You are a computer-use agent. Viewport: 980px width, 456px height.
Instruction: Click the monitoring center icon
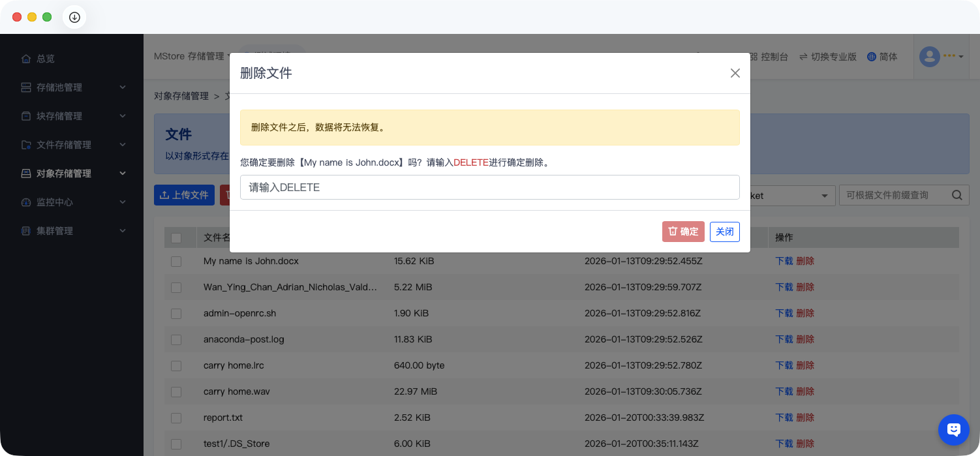[26, 202]
